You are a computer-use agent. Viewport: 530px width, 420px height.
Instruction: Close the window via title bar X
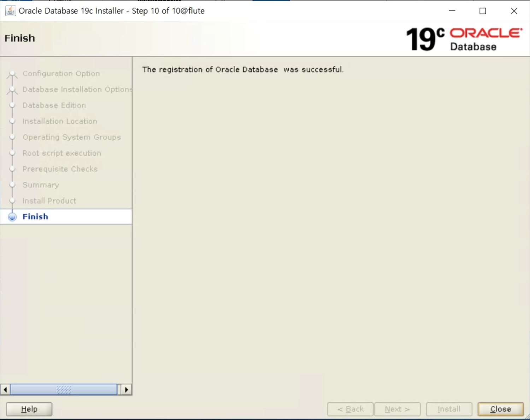(514, 11)
